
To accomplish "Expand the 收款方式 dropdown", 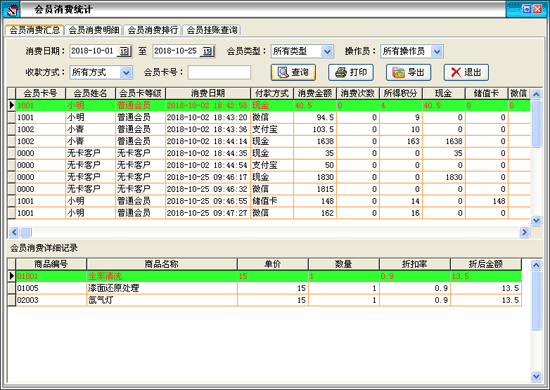I will click(x=126, y=73).
